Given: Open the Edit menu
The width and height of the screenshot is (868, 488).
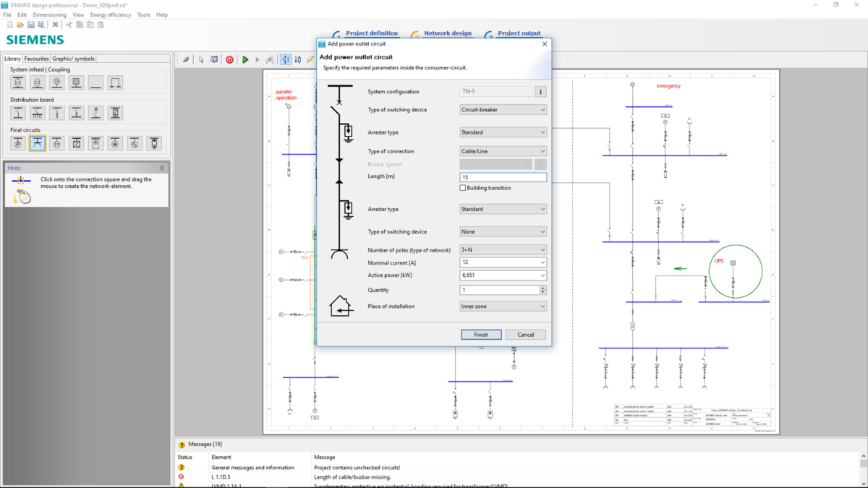Looking at the screenshot, I should coord(22,14).
